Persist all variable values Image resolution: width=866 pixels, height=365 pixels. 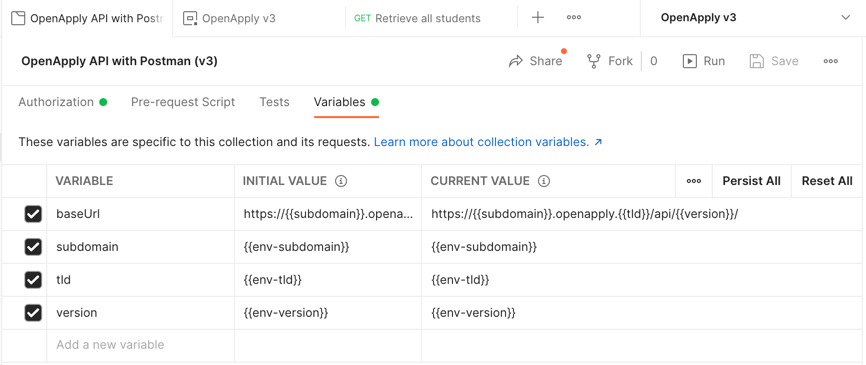(x=752, y=181)
